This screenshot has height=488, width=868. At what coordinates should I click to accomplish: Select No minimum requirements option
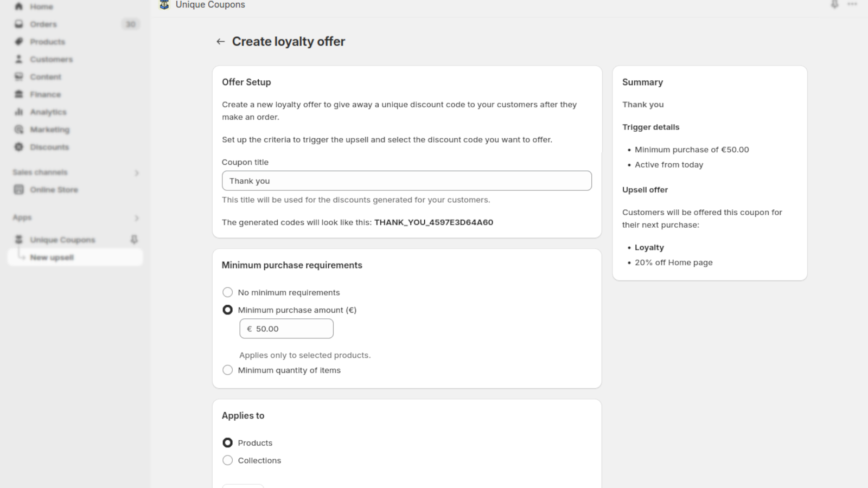click(227, 292)
